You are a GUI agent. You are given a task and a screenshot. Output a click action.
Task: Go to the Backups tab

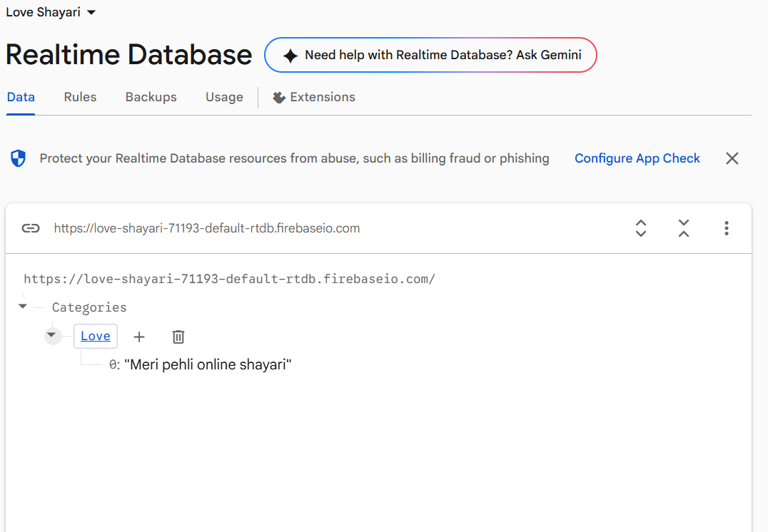coord(151,97)
